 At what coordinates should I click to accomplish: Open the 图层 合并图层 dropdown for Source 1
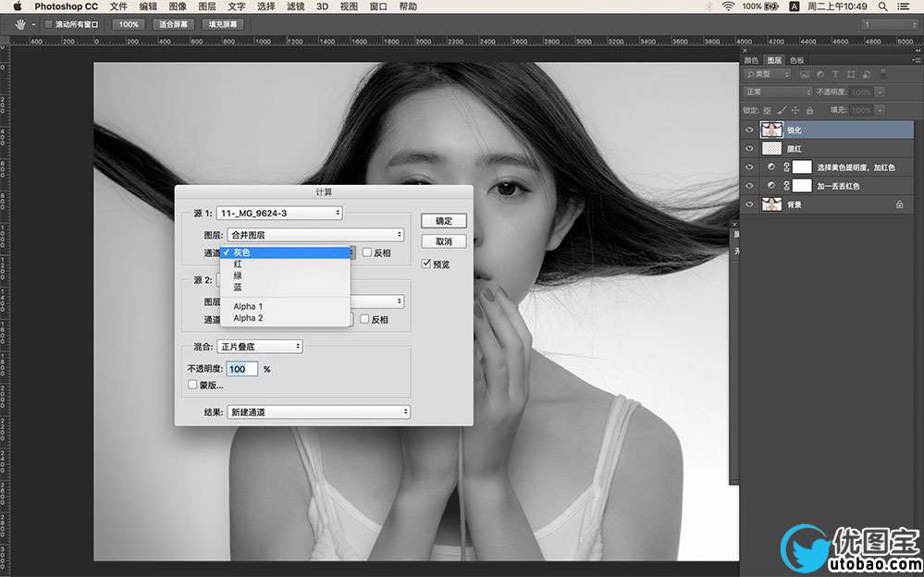(315, 235)
